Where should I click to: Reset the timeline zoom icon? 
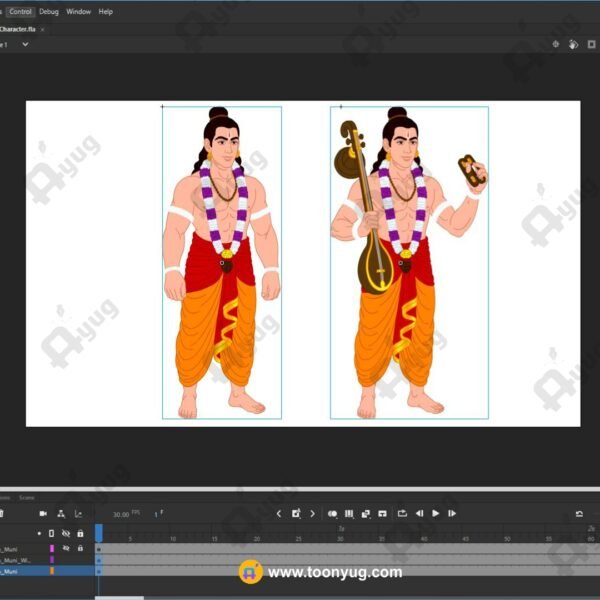tap(579, 514)
